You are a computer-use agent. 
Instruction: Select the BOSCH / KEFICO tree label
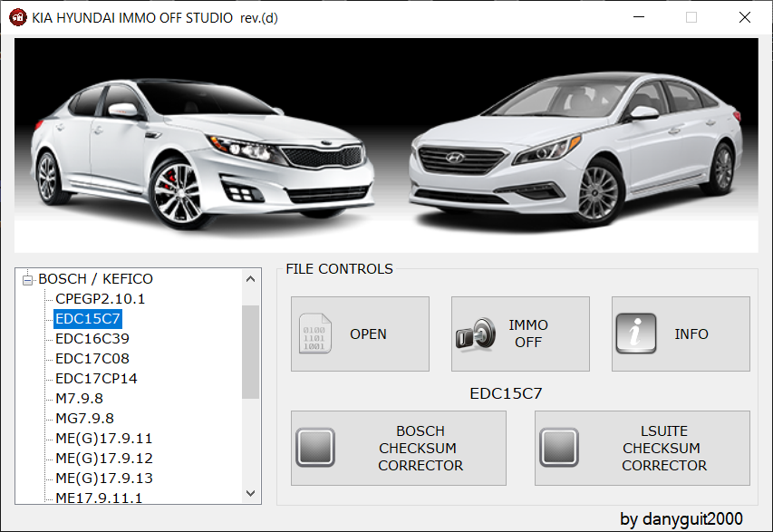click(96, 279)
